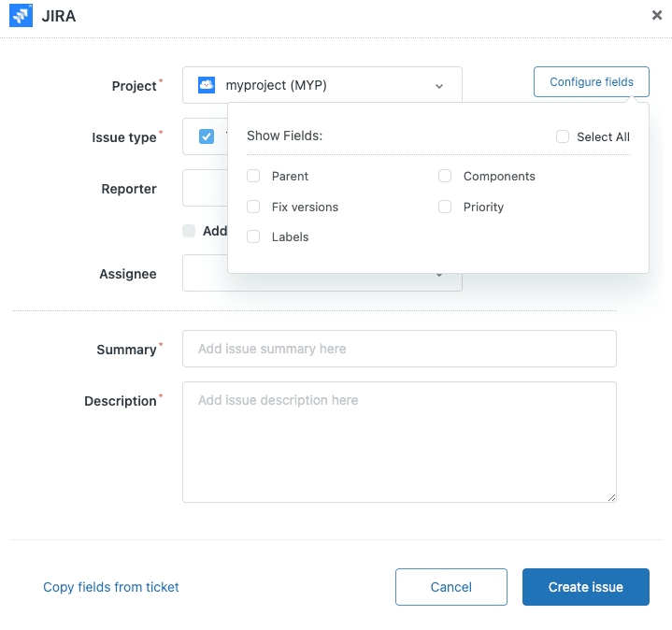The width and height of the screenshot is (672, 630).
Task: Click the Issue type label
Action: pos(124,137)
